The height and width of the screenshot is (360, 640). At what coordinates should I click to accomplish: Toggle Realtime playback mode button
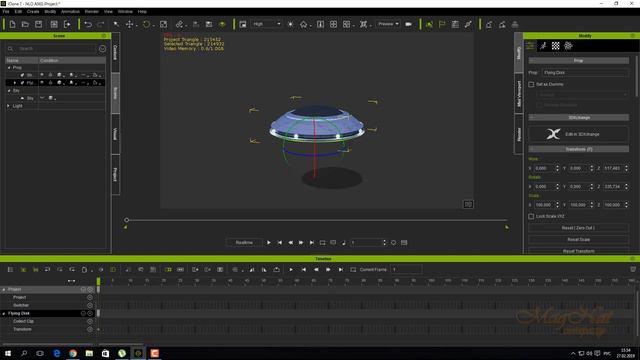[244, 242]
